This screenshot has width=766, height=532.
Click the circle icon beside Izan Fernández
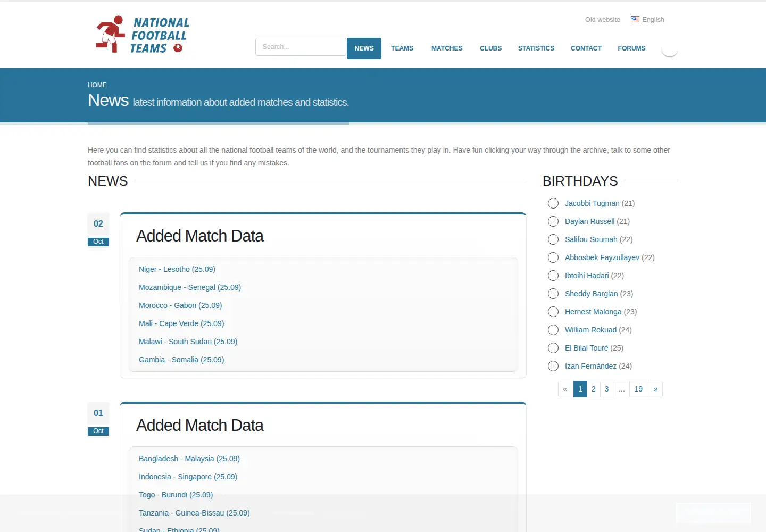(553, 366)
